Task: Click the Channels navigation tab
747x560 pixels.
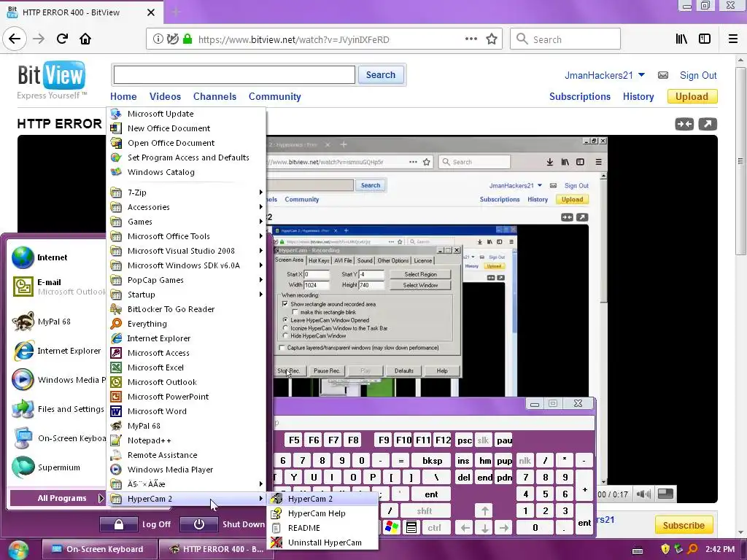Action: (x=214, y=97)
